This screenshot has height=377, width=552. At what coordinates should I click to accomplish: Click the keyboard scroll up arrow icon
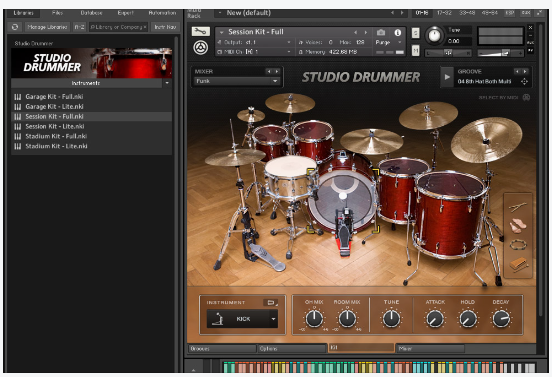click(193, 370)
